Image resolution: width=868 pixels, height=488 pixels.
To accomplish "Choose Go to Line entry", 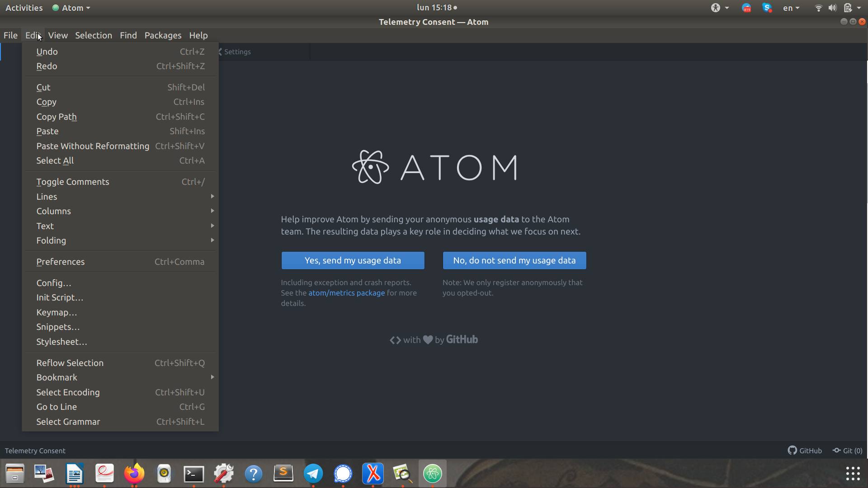I will pyautogui.click(x=120, y=407).
